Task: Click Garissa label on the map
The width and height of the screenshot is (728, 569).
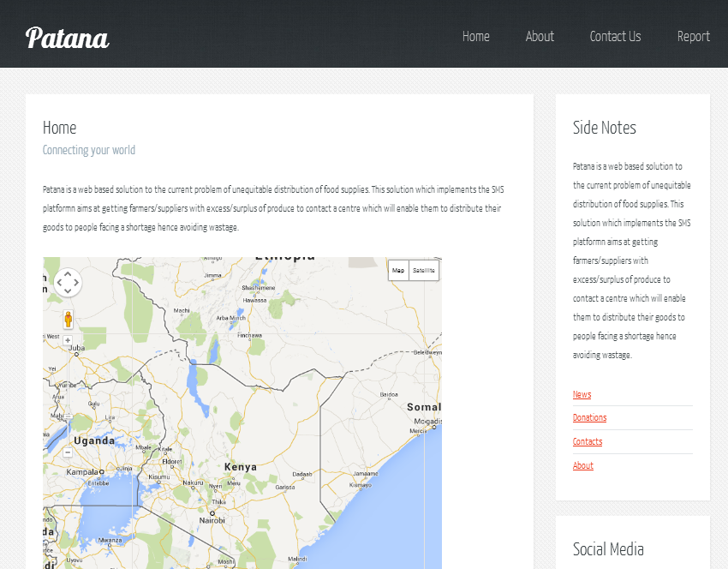Action: (x=285, y=488)
